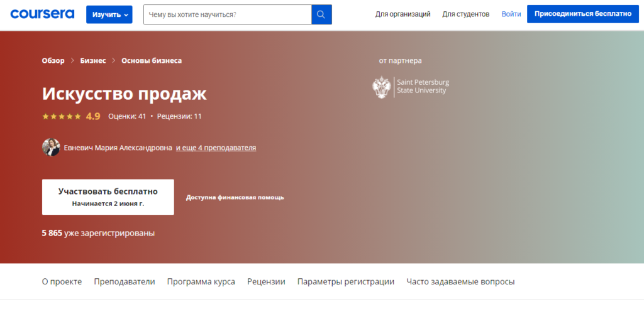Go to the Обзор breadcrumb
The width and height of the screenshot is (644, 314).
pos(53,61)
